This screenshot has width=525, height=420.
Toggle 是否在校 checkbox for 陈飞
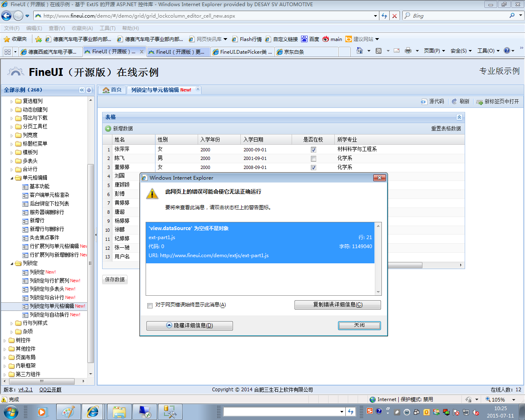click(313, 159)
